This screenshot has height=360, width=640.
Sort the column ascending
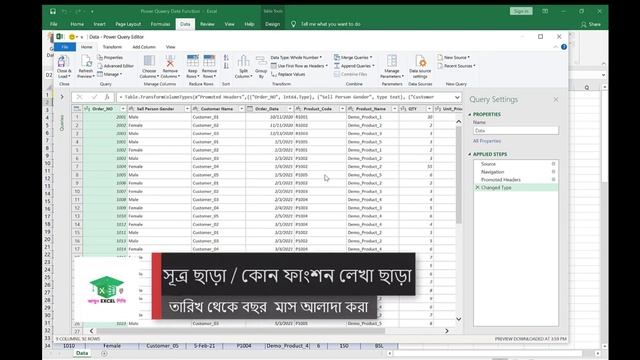(x=226, y=58)
